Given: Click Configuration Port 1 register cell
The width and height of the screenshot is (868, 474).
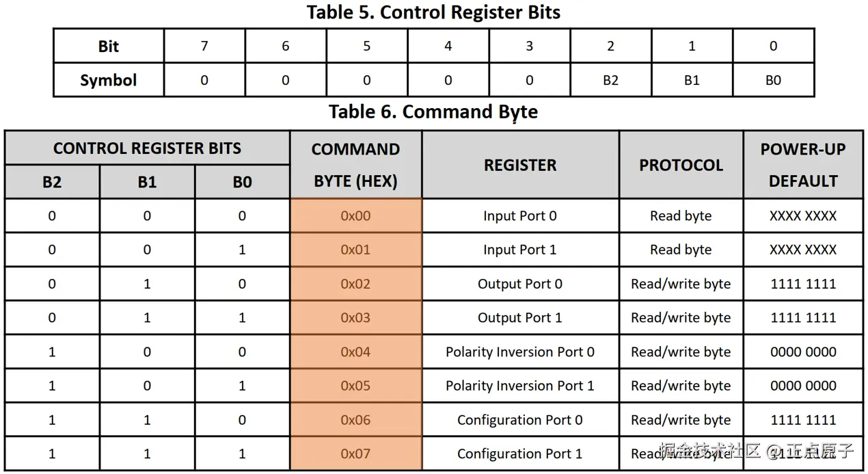Looking at the screenshot, I should 520,453.
